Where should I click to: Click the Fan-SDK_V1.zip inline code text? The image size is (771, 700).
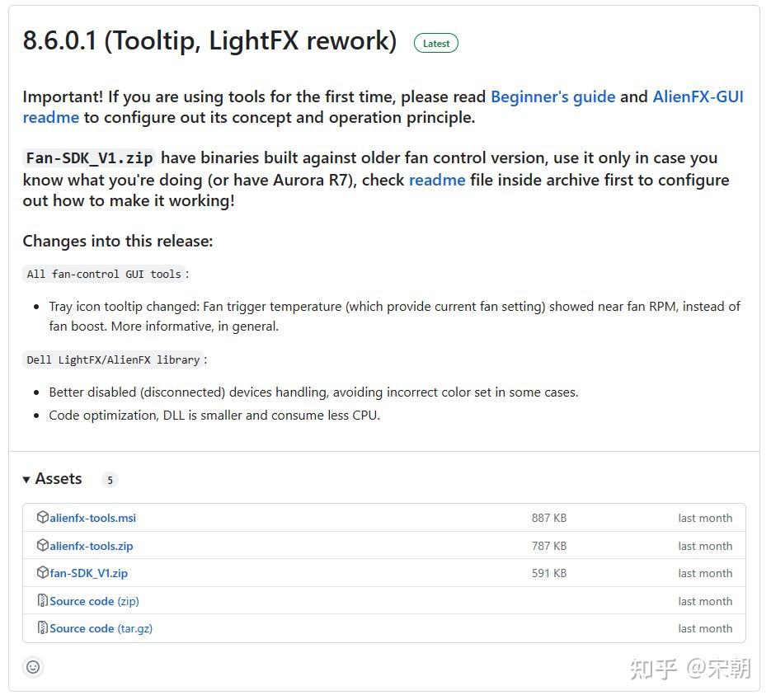click(x=89, y=158)
